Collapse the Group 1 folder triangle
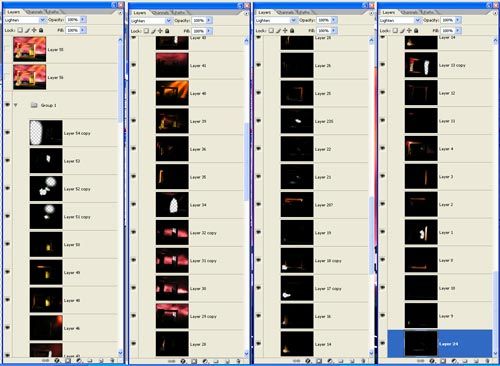Image resolution: width=500 pixels, height=366 pixels. (15, 105)
